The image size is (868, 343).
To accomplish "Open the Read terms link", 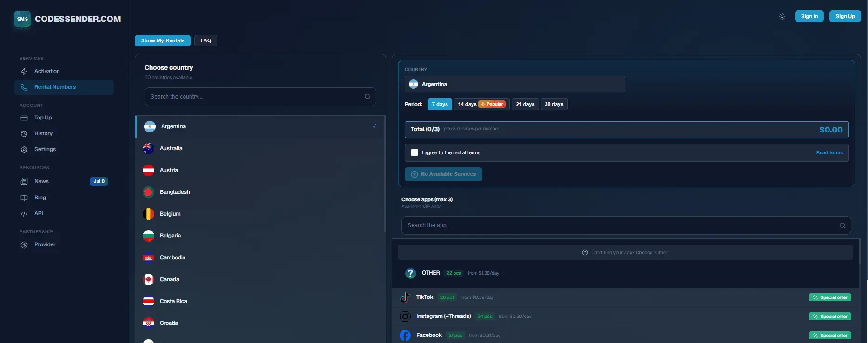I will 829,152.
